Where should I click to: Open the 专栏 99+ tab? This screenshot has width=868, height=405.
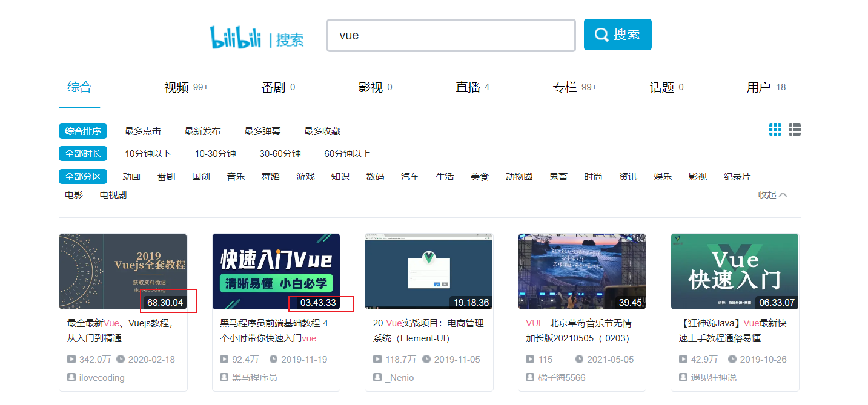click(x=574, y=87)
